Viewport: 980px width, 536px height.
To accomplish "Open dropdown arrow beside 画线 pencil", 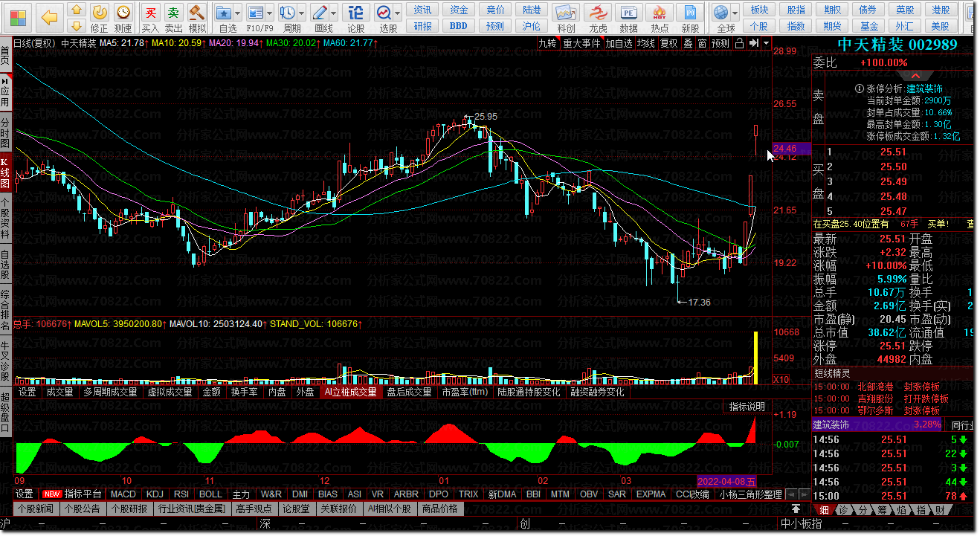I will pyautogui.click(x=334, y=13).
